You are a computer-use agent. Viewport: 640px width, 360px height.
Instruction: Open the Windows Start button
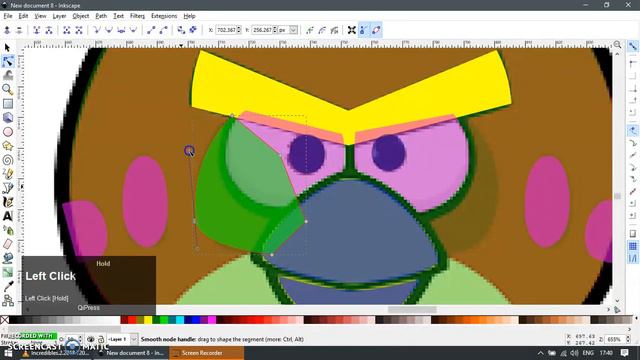[x=8, y=353]
